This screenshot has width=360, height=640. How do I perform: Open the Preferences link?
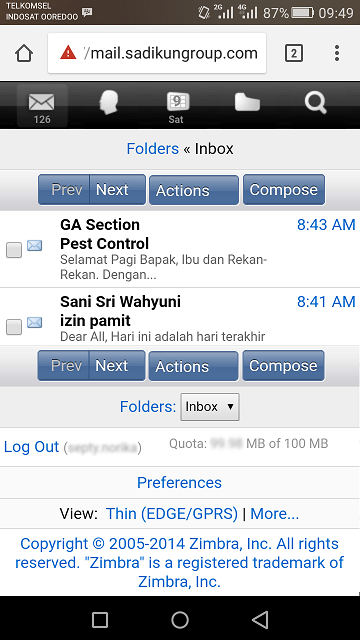(x=180, y=482)
